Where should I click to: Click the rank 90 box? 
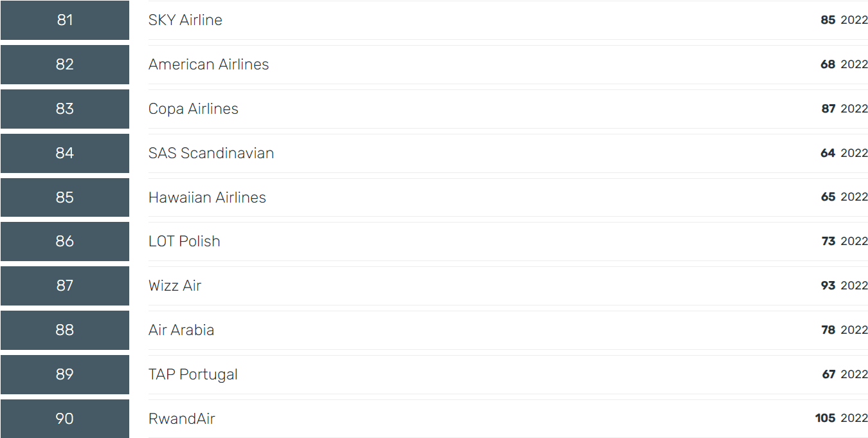pyautogui.click(x=65, y=419)
